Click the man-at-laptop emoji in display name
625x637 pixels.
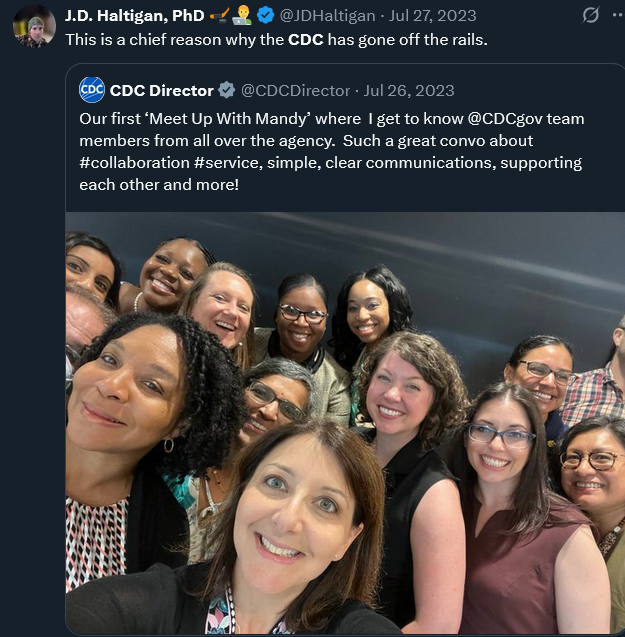point(242,16)
